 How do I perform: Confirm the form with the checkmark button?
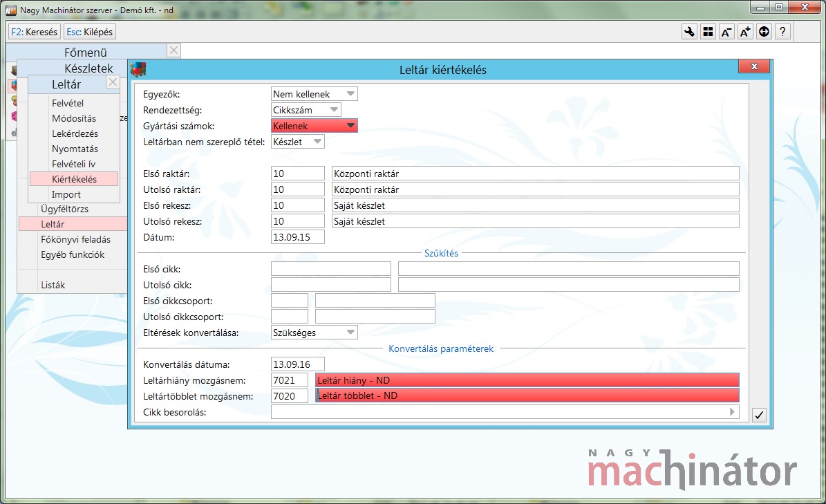pyautogui.click(x=758, y=415)
